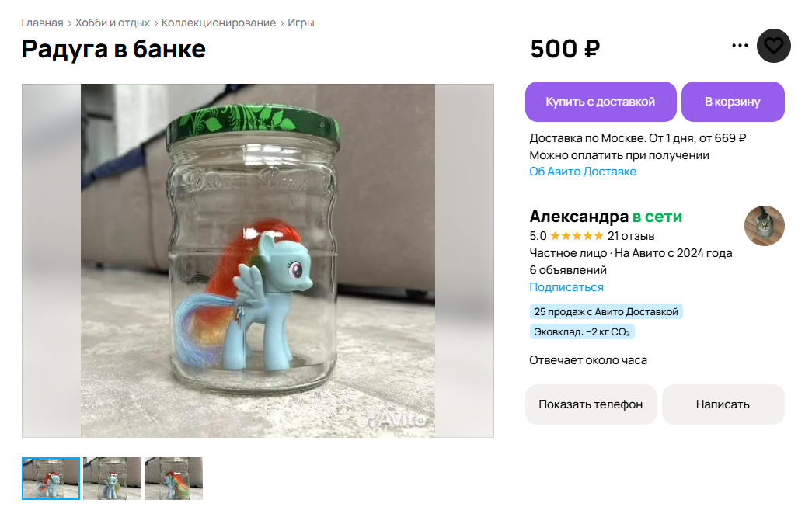The width and height of the screenshot is (812, 524).
Task: Subscribe to seller via Подписаться
Action: [x=566, y=287]
